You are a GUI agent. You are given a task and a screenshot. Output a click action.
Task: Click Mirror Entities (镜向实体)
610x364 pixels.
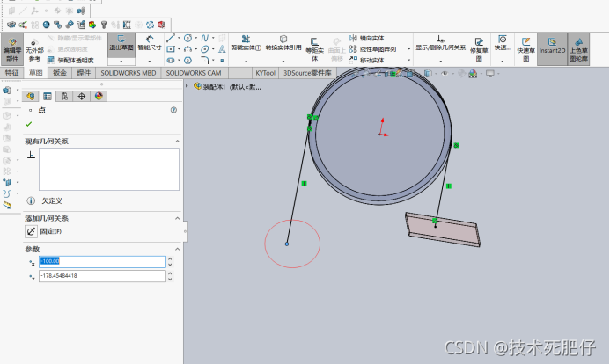click(x=367, y=38)
